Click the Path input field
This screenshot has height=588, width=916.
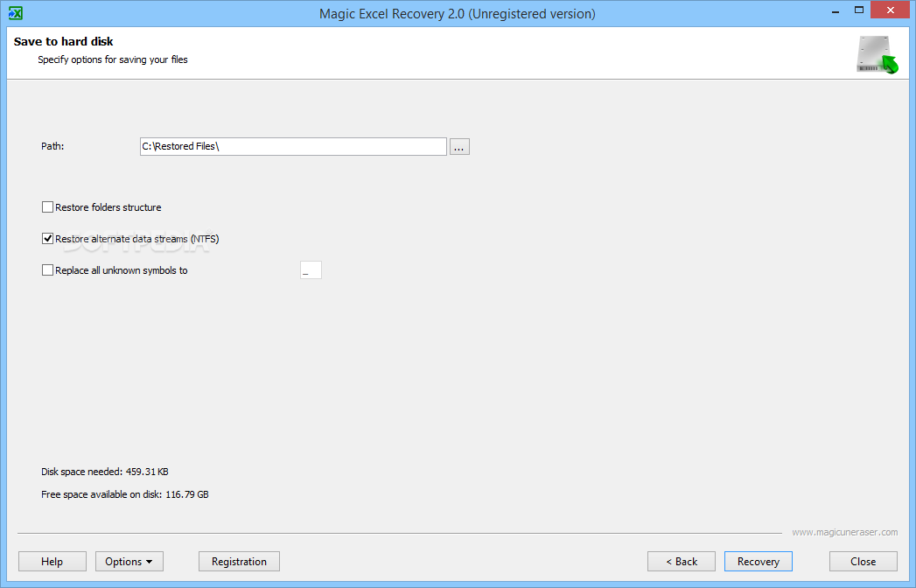click(x=293, y=146)
